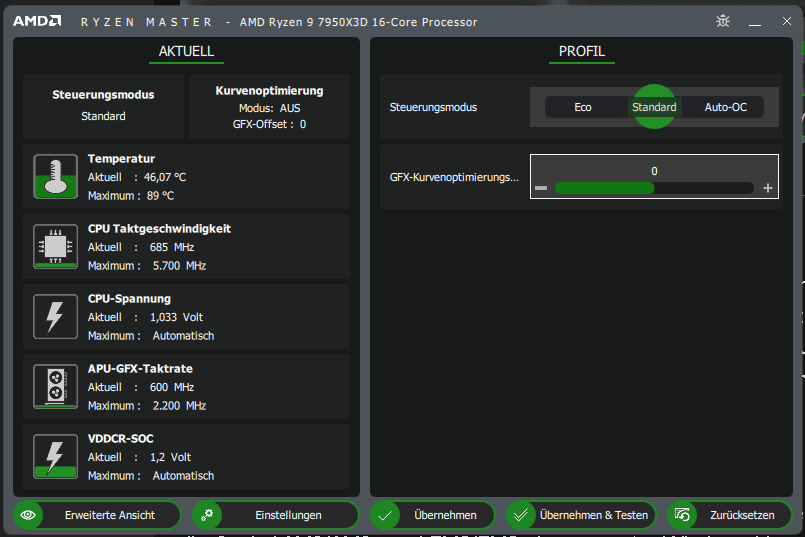Click gears icon on Einstellungen button

(207, 515)
